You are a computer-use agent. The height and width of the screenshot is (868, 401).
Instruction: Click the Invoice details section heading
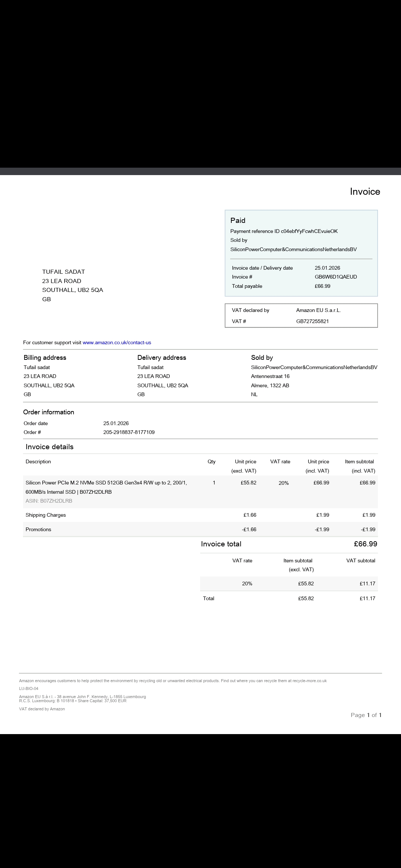click(49, 447)
